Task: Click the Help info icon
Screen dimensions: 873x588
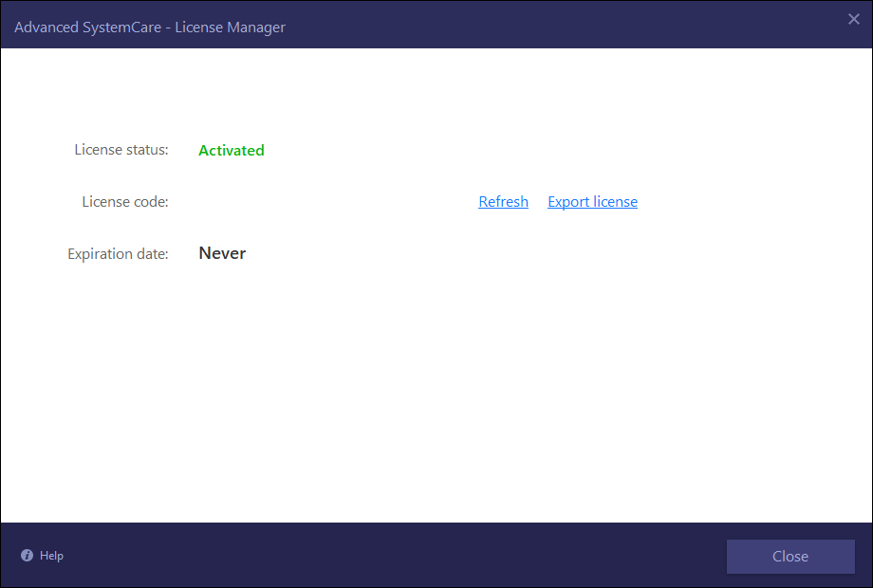Action: point(27,555)
